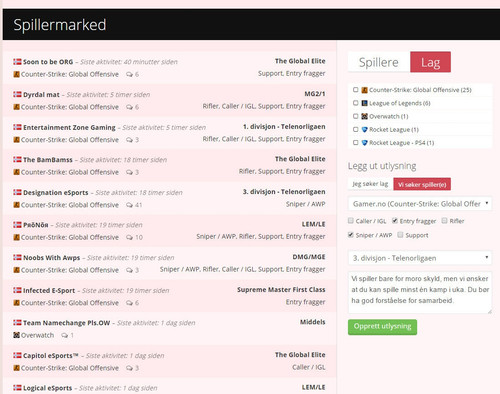Click the CS:GO game icon under Infected E-Sport
The image size is (500, 394).
[16, 303]
